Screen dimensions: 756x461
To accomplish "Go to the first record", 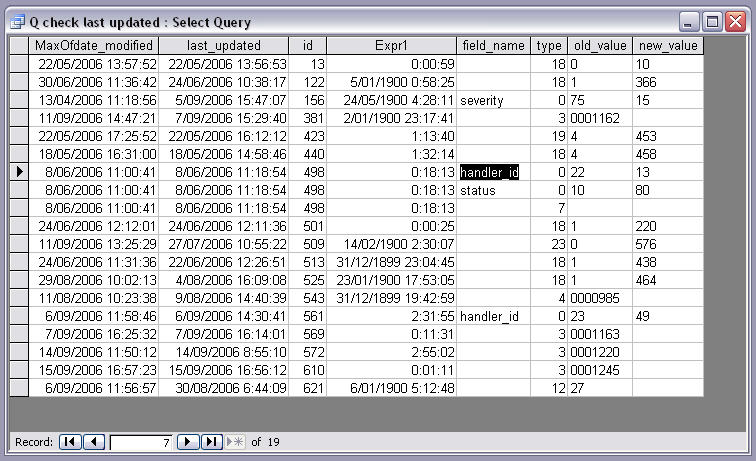I will tap(71, 441).
